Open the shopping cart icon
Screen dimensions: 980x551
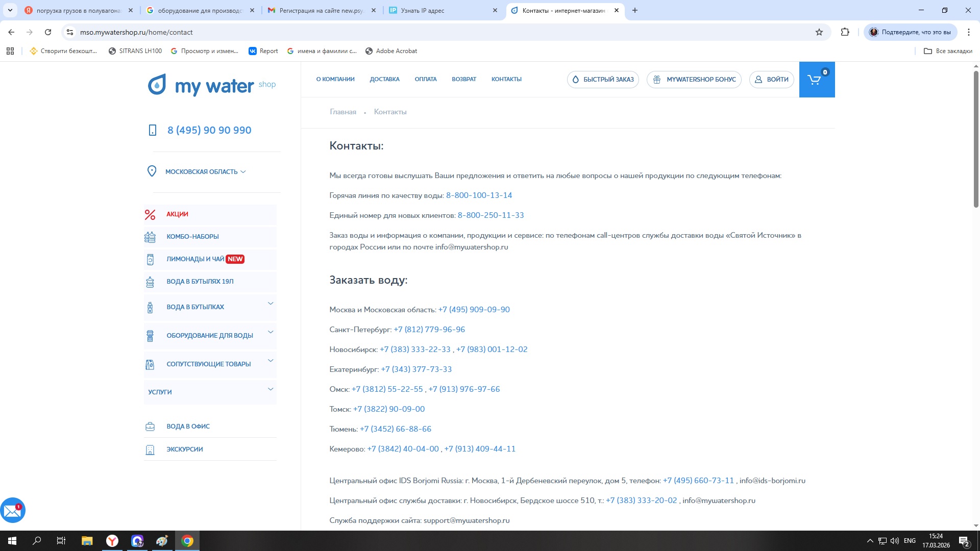click(x=816, y=80)
